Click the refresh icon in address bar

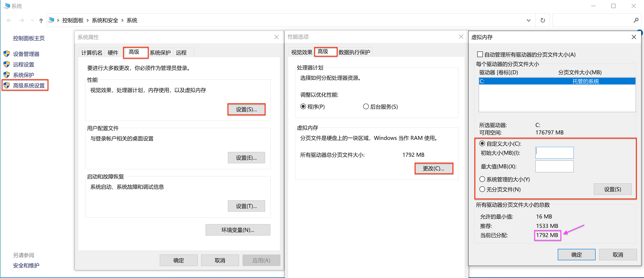pyautogui.click(x=542, y=20)
